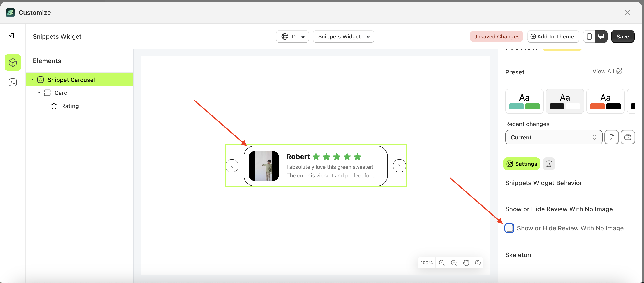Open the code console sidebar icon
Image resolution: width=644 pixels, height=283 pixels.
point(13,82)
